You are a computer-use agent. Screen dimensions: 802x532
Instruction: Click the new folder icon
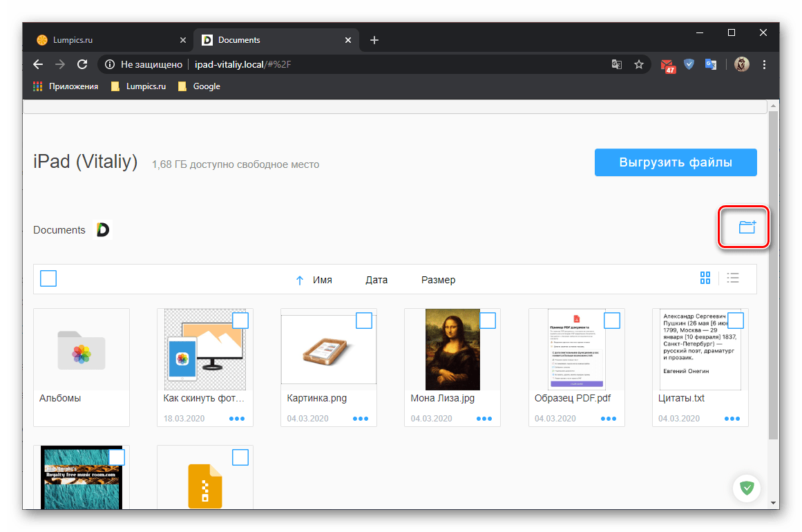pos(747,227)
